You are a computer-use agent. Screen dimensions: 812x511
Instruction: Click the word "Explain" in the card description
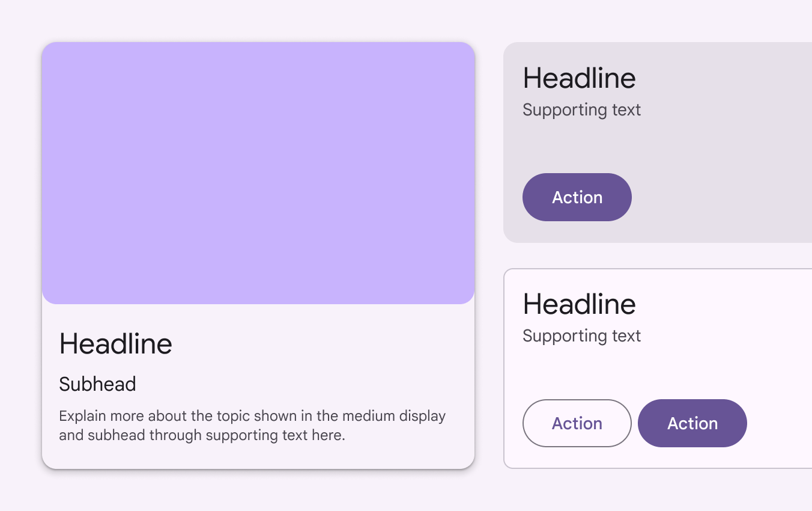(79, 416)
